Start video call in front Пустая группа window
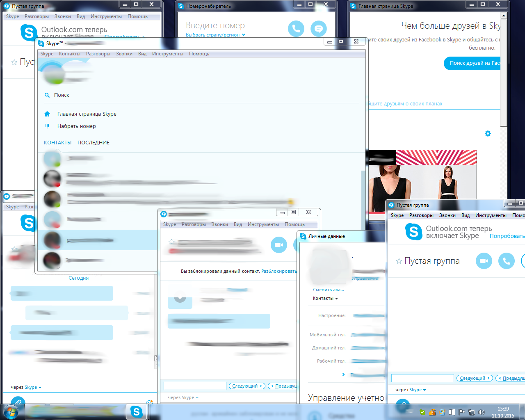 (484, 261)
